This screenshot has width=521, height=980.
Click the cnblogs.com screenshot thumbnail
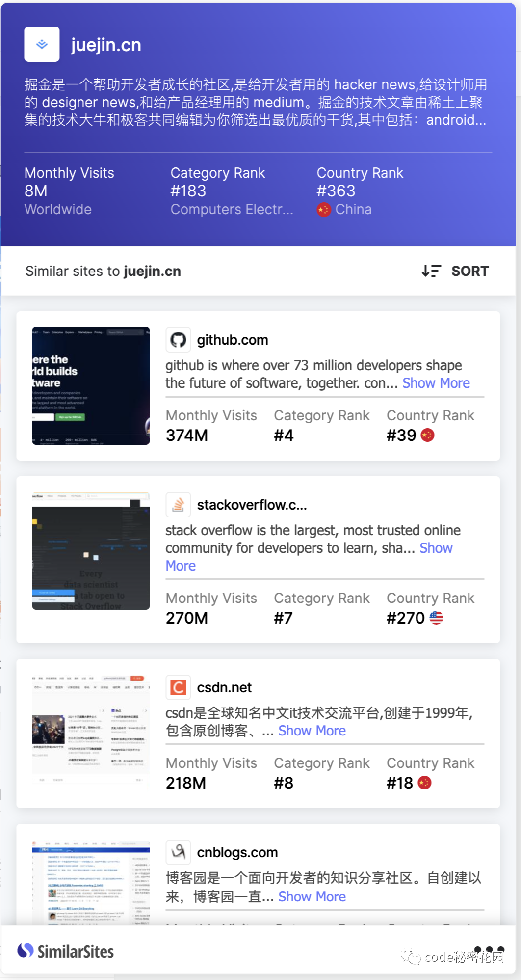pos(91,882)
